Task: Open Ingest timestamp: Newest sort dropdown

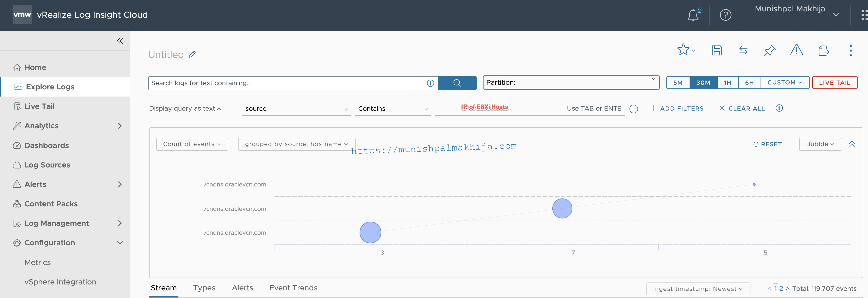Action: pos(698,289)
